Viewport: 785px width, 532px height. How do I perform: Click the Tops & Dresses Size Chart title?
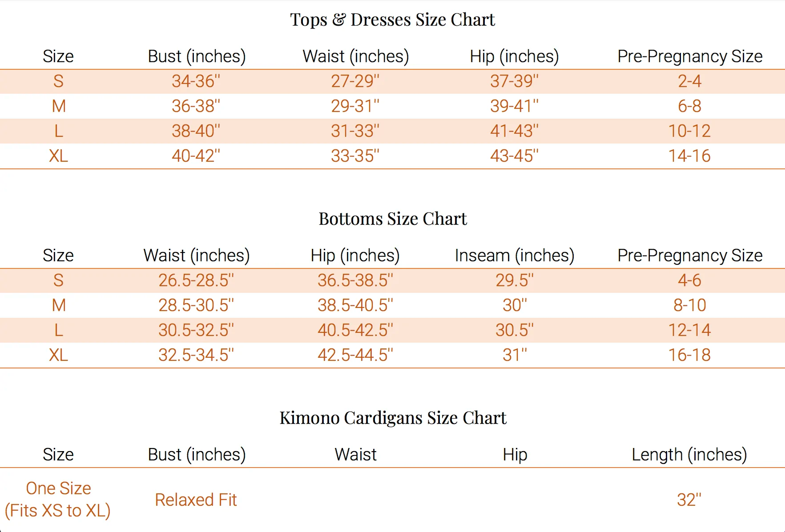392,20
